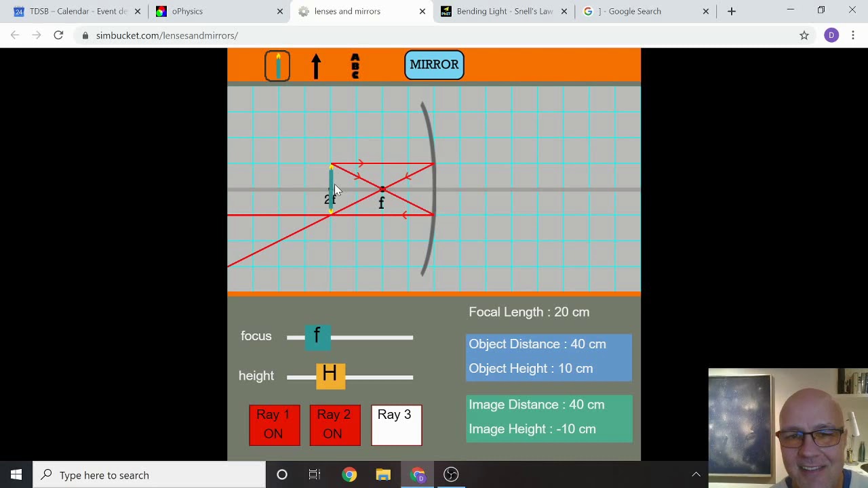Image resolution: width=868 pixels, height=488 pixels.
Task: Select the candle object icon
Action: 277,66
